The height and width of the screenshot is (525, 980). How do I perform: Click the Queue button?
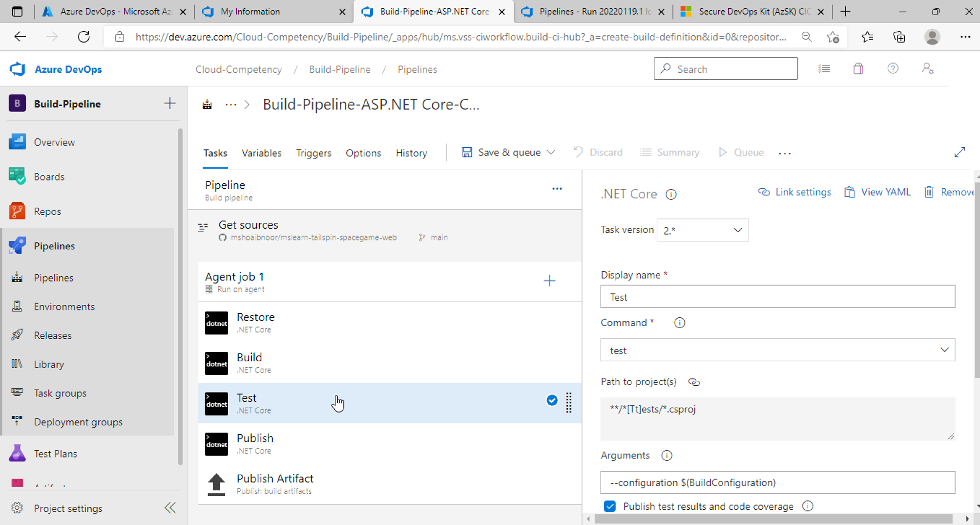coord(741,153)
